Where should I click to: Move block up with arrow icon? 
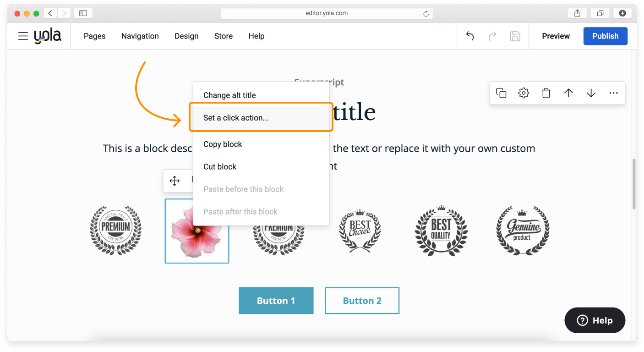pyautogui.click(x=568, y=93)
